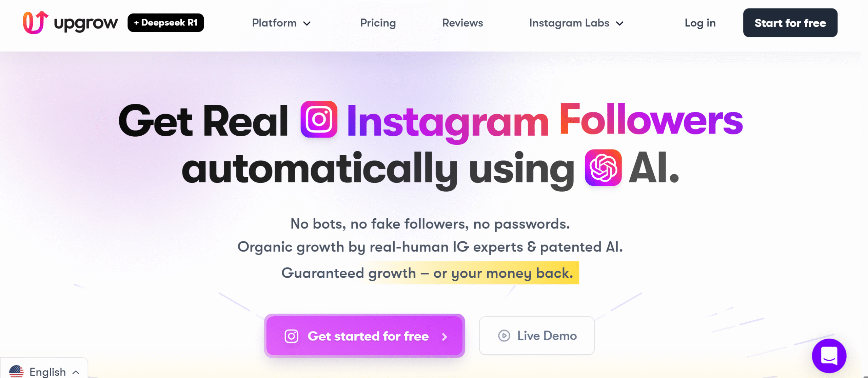
Task: Open the Pricing menu item
Action: tap(378, 23)
